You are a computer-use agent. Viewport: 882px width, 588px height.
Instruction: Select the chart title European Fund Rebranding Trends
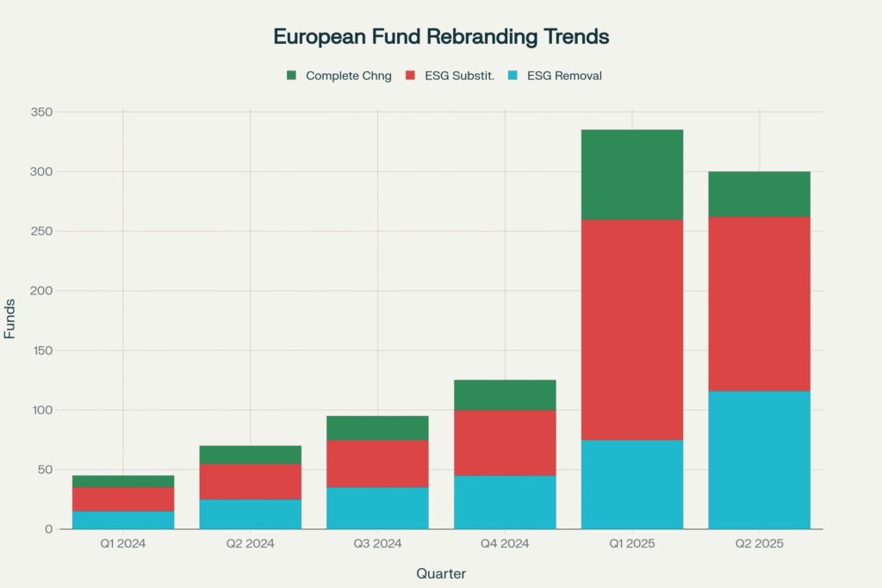[x=441, y=37]
